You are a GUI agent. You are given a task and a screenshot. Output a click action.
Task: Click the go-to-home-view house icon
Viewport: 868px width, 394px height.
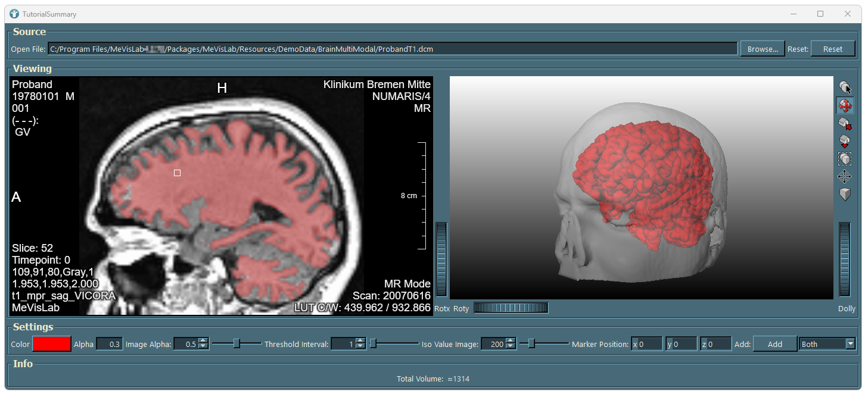pos(844,123)
